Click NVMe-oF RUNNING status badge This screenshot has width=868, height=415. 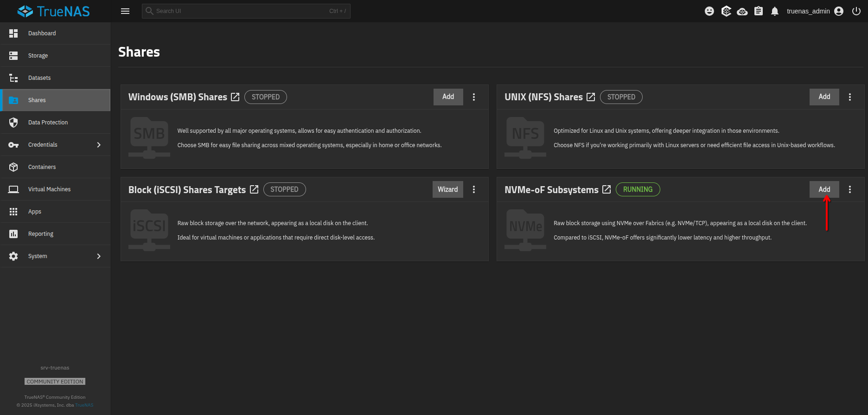pyautogui.click(x=638, y=189)
